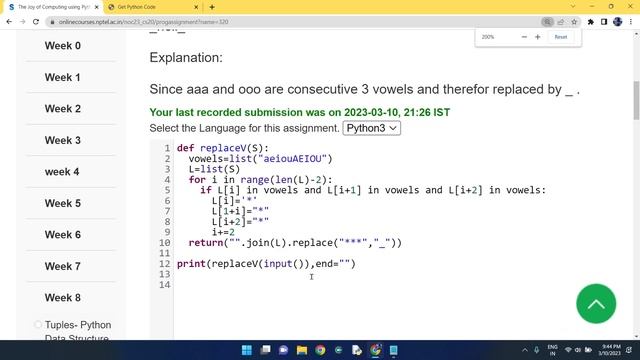Expand Week 7 in sidebar
Viewport: 640px width, 360px height.
(63, 266)
